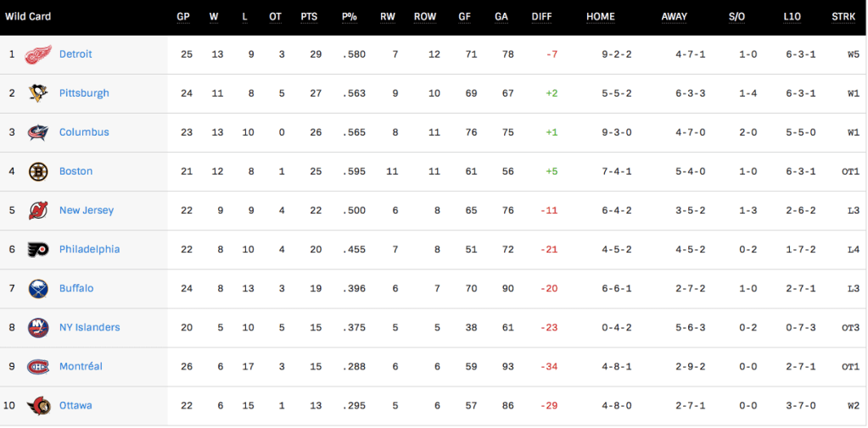Open the Detroit team link
Viewport: 868px width, 428px height.
[76, 54]
